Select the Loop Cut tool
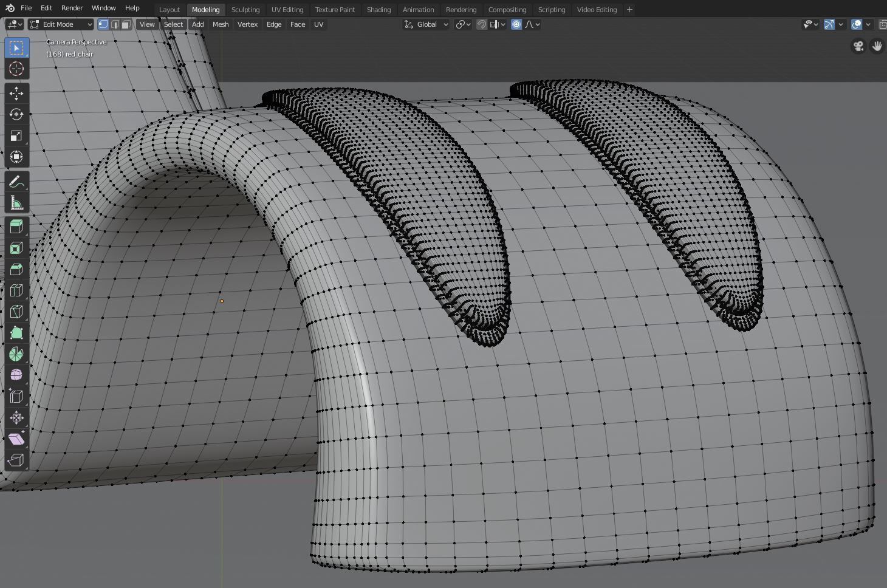This screenshot has width=887, height=588. pos(16,290)
